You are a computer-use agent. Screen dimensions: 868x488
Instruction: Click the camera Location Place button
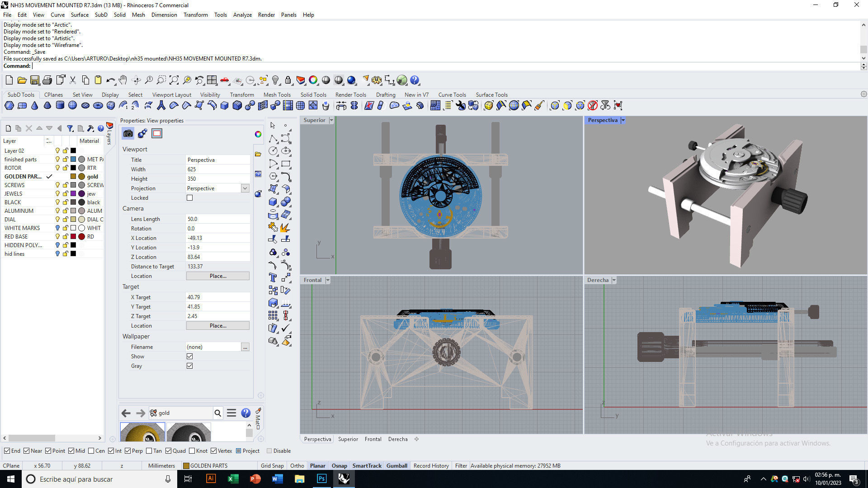pyautogui.click(x=218, y=276)
